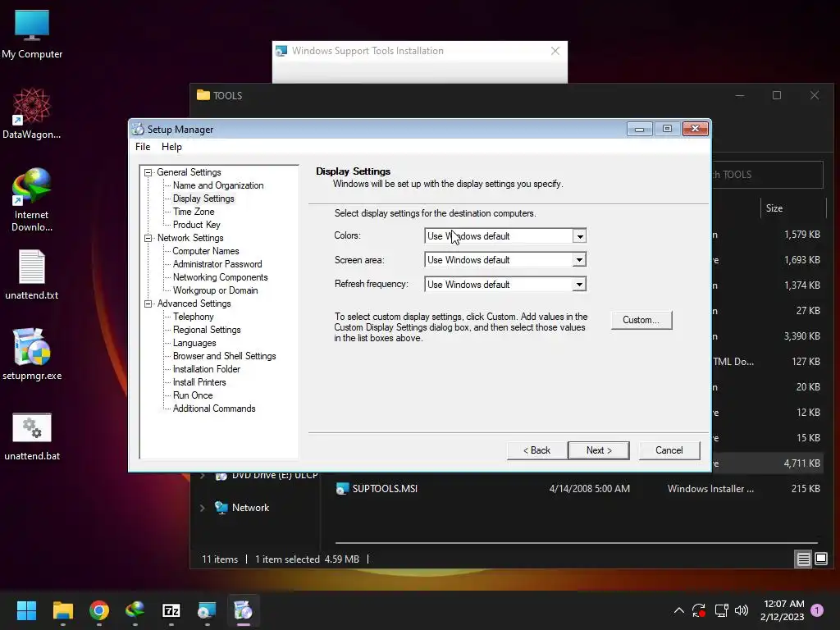The image size is (840, 630).
Task: Open clock and date in taskbar
Action: click(783, 610)
